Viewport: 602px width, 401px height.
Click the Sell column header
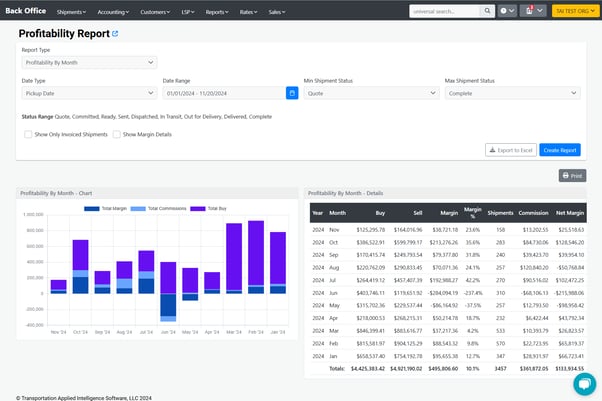click(418, 213)
